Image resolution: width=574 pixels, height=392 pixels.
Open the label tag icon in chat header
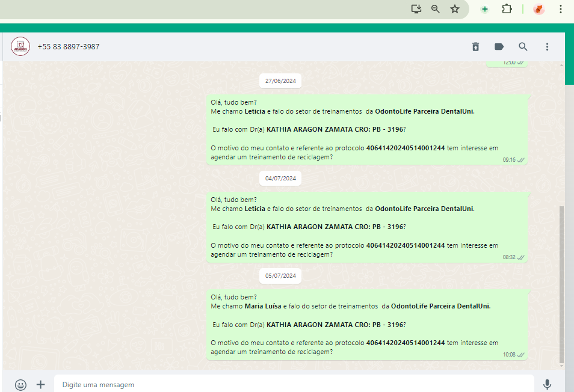point(499,47)
